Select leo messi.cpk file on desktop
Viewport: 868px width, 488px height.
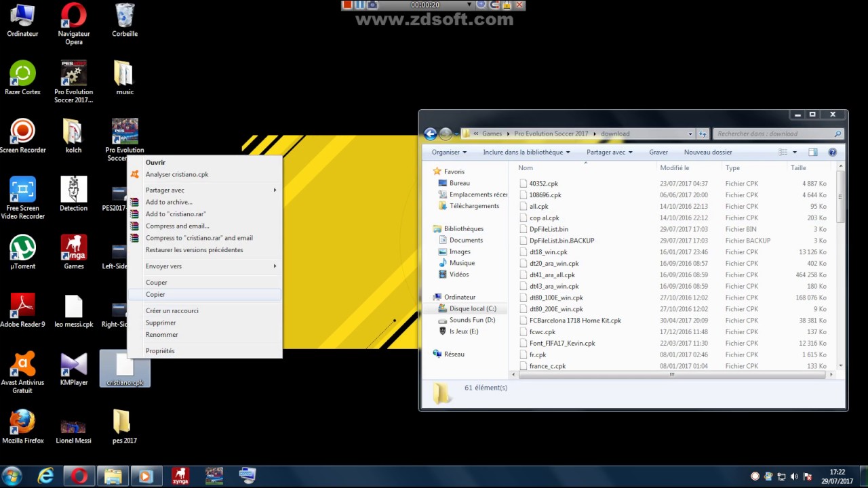point(73,311)
